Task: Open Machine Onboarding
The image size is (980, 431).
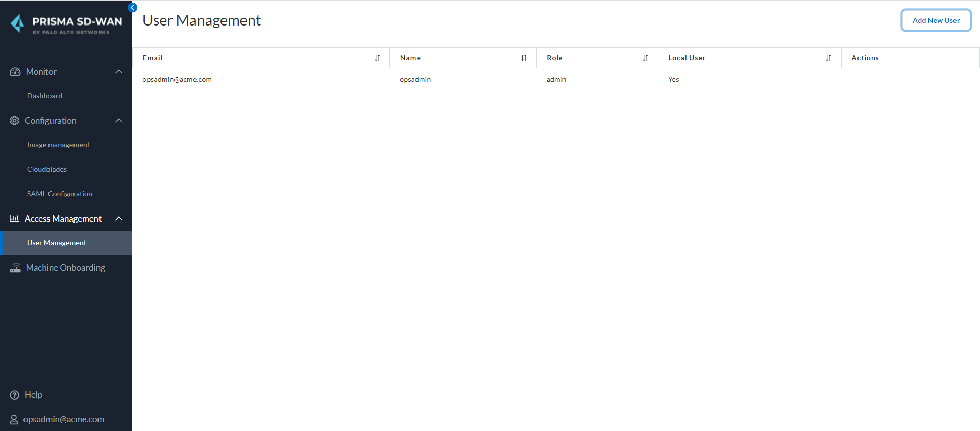Action: coord(65,268)
